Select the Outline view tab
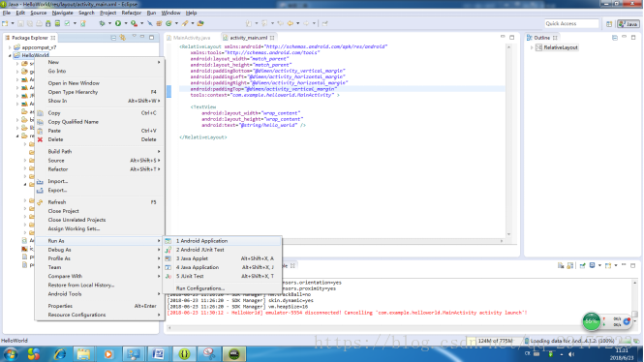Screen dimensions: 644x362 coord(541,38)
